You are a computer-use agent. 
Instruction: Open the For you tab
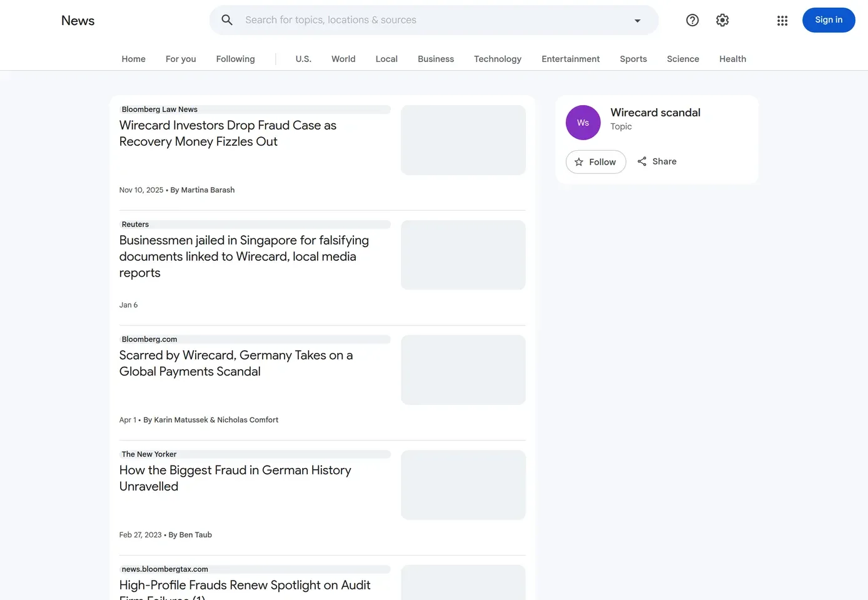tap(181, 59)
